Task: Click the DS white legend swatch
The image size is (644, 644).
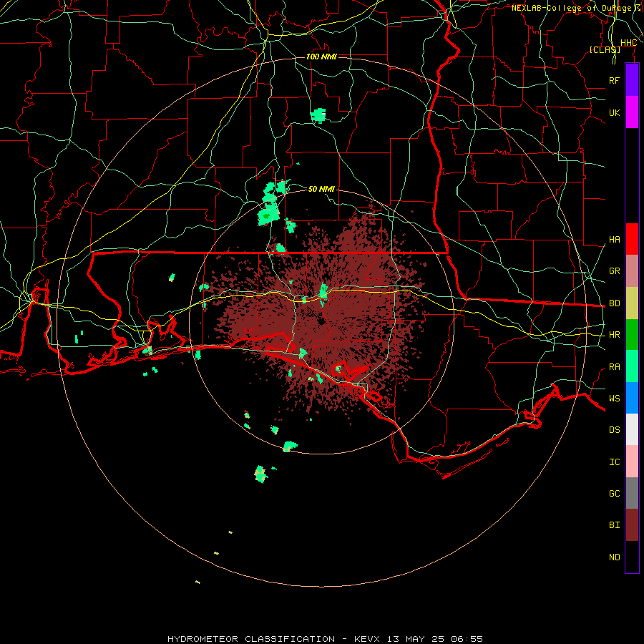Action: click(x=632, y=429)
